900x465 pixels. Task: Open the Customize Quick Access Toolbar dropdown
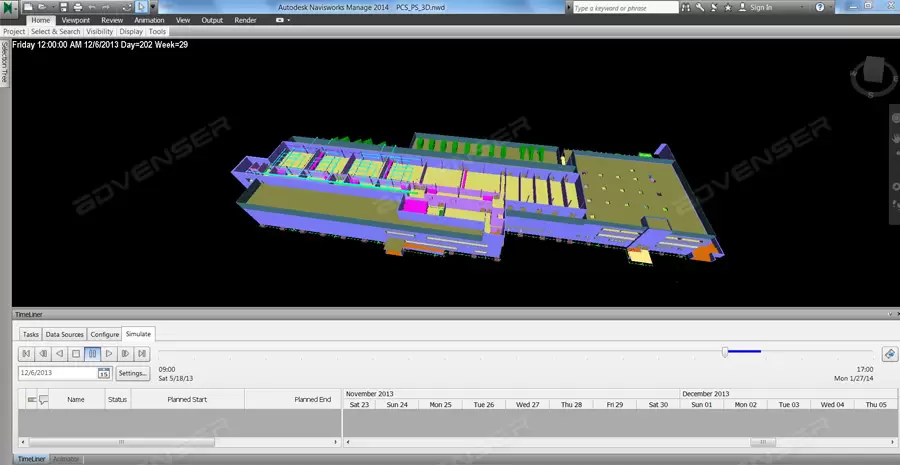coord(153,7)
